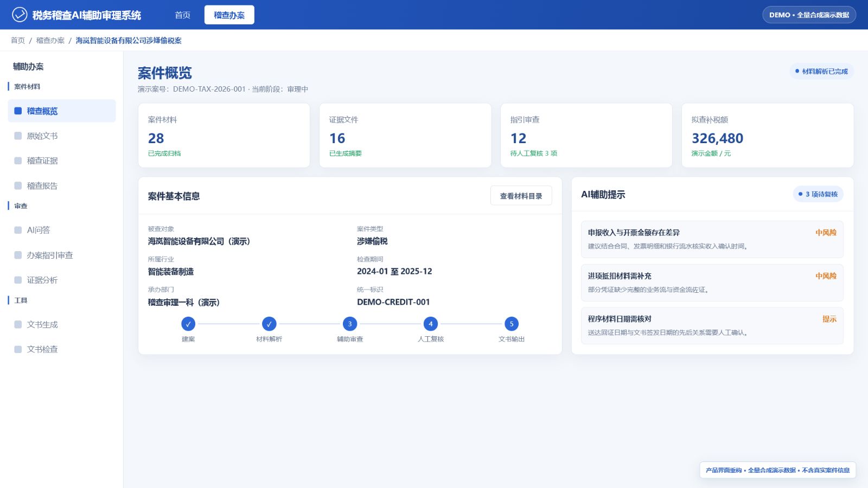Click the square icon beside 文书生成
868x488 pixels.
click(18, 324)
